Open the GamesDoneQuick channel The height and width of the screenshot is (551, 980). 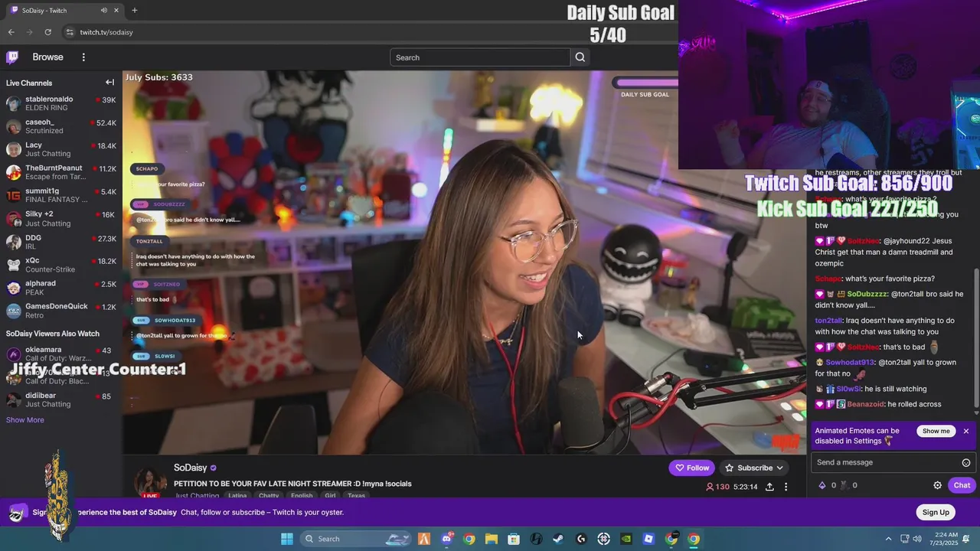[61, 311]
